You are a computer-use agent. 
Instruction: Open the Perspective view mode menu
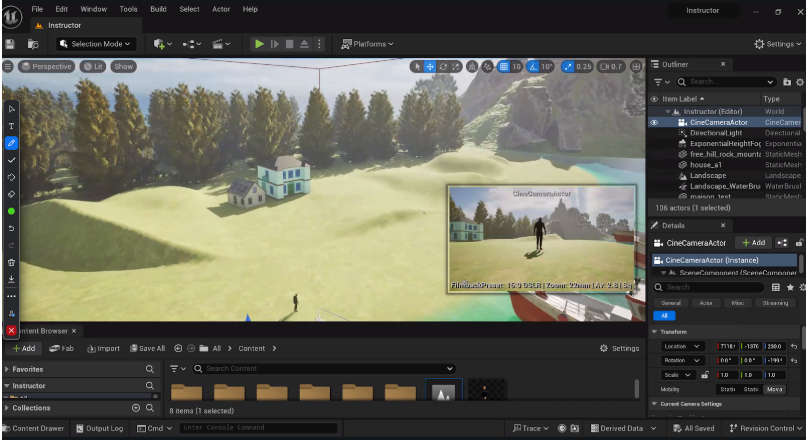tap(47, 66)
